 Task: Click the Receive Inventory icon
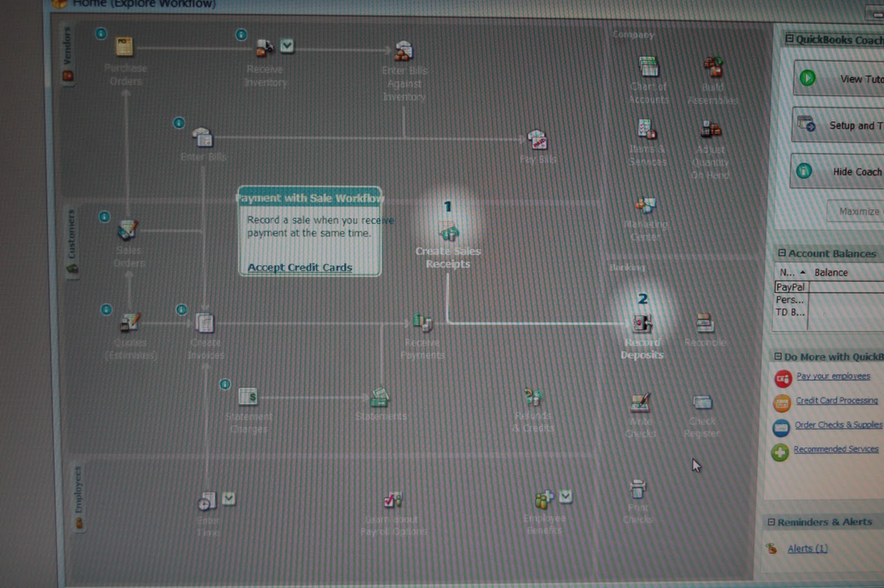265,48
